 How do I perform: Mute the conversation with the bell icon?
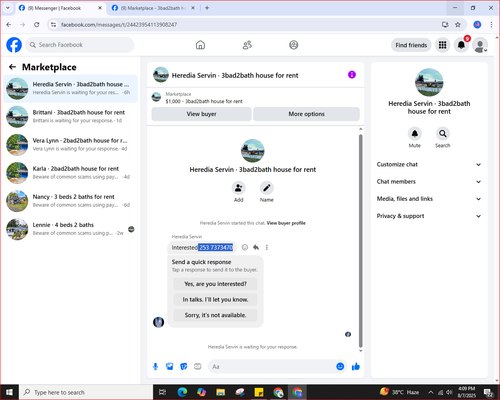click(415, 134)
